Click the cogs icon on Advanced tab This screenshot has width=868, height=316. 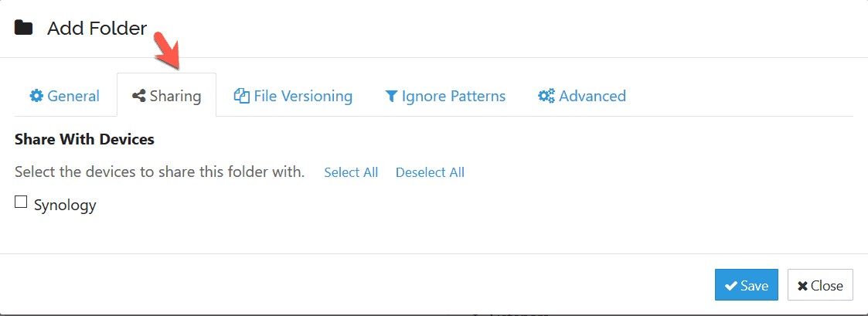tap(546, 97)
